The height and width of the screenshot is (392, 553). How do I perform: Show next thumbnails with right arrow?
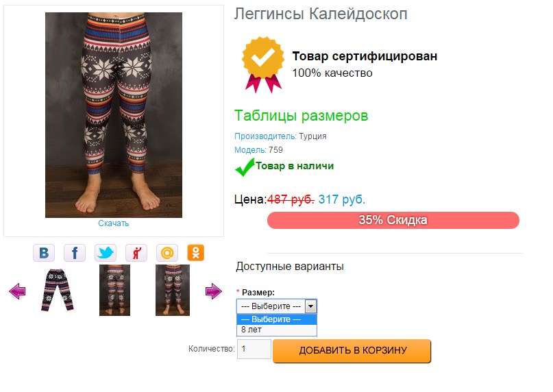pyautogui.click(x=213, y=291)
